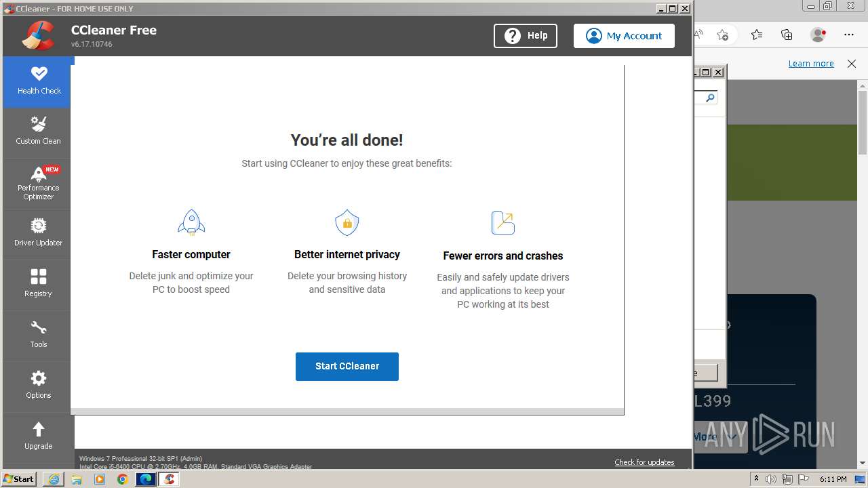The height and width of the screenshot is (488, 868).
Task: Click CCleaner taskbar button
Action: [x=169, y=479]
